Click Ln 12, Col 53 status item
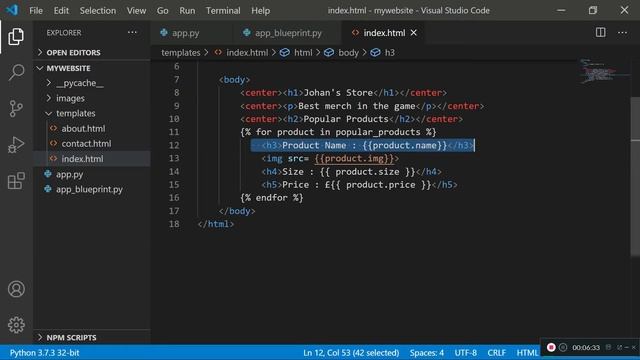This screenshot has height=360, width=640. [x=351, y=353]
